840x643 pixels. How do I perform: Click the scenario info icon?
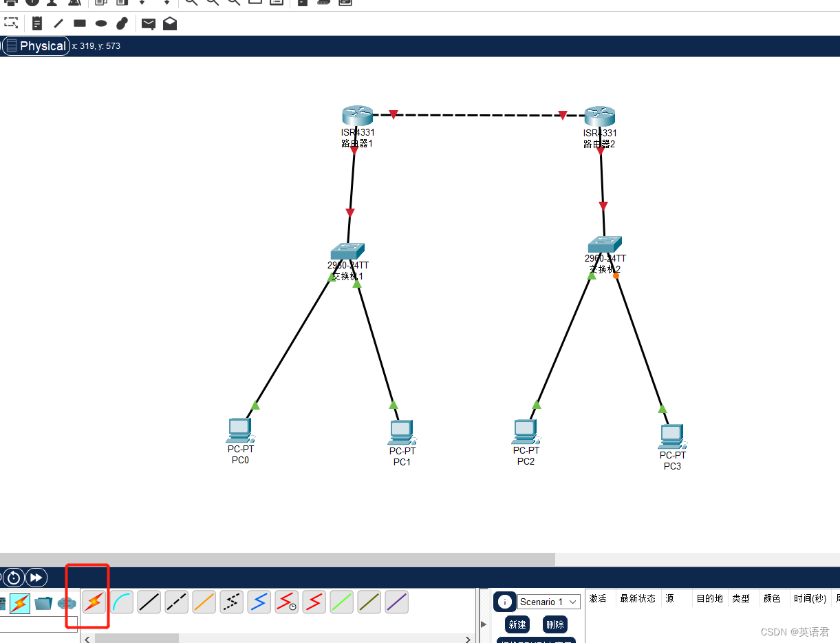(x=504, y=602)
